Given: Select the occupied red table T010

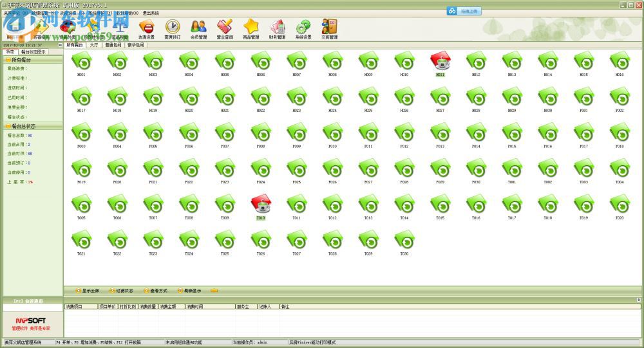Looking at the screenshot, I should [x=261, y=207].
